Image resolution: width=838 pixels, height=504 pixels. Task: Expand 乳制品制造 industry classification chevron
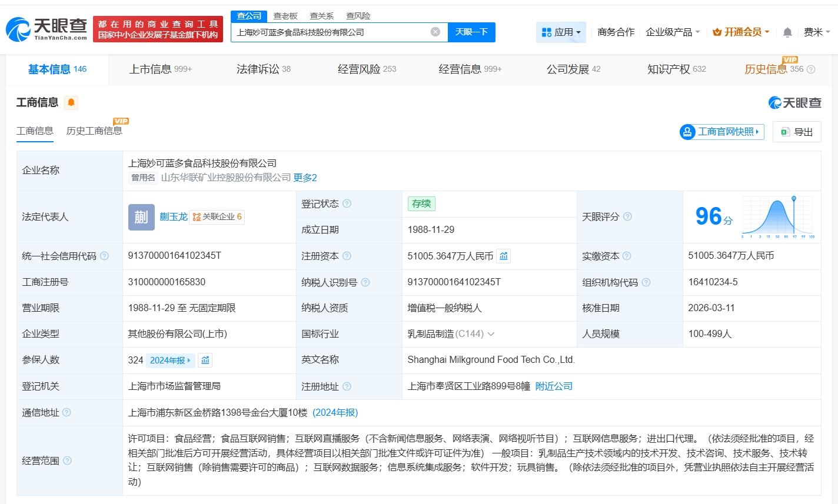[x=491, y=334]
